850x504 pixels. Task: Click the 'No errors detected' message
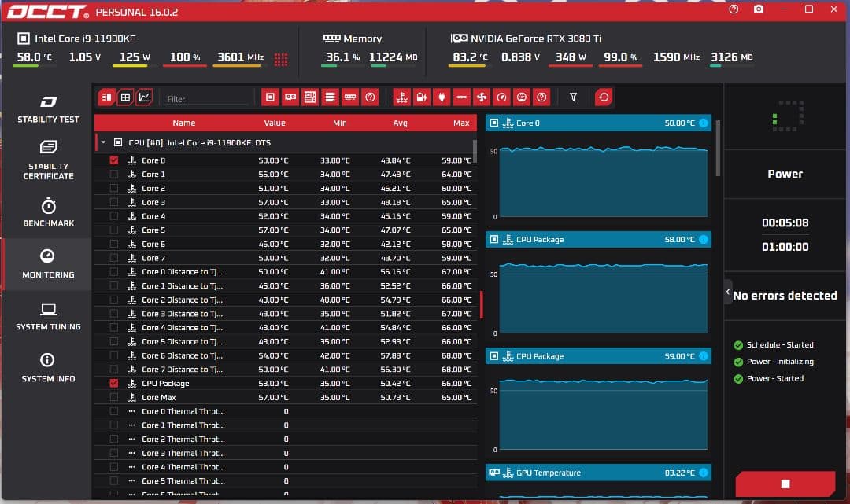pyautogui.click(x=785, y=296)
